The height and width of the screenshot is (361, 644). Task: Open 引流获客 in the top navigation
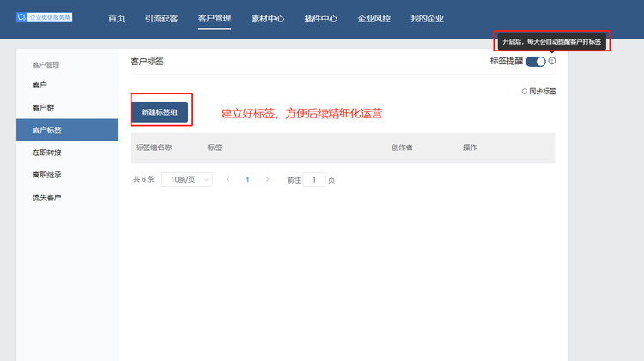[161, 19]
